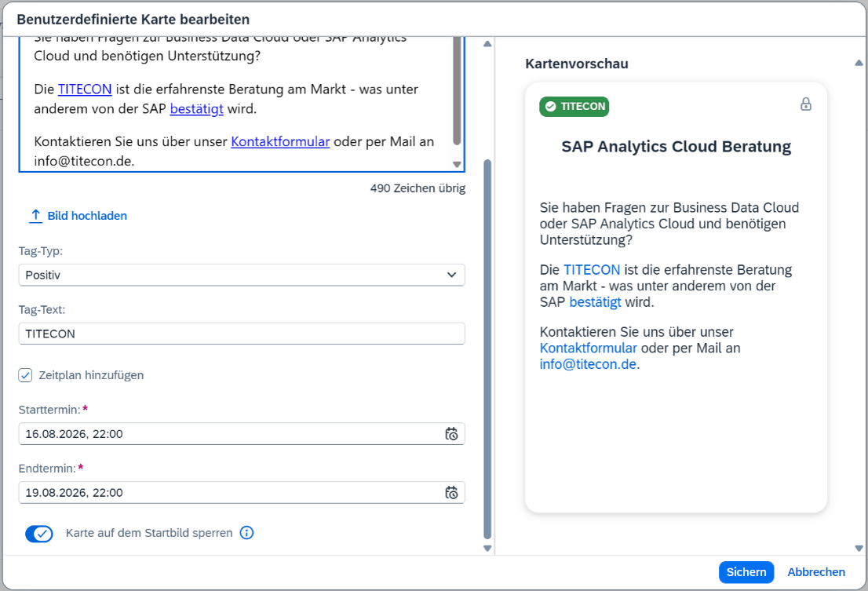
Task: Open Endtermin date-time picker calendar icon
Action: [451, 493]
